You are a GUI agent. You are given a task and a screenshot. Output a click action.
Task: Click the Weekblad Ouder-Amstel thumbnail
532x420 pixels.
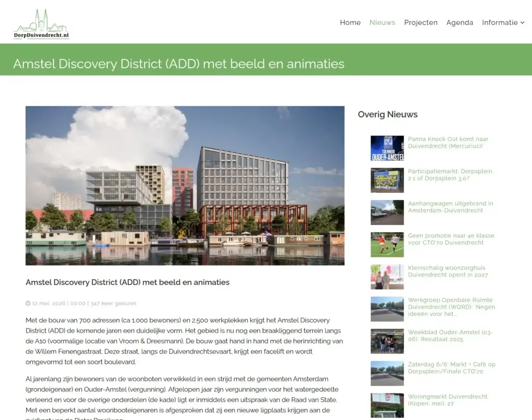point(387,341)
